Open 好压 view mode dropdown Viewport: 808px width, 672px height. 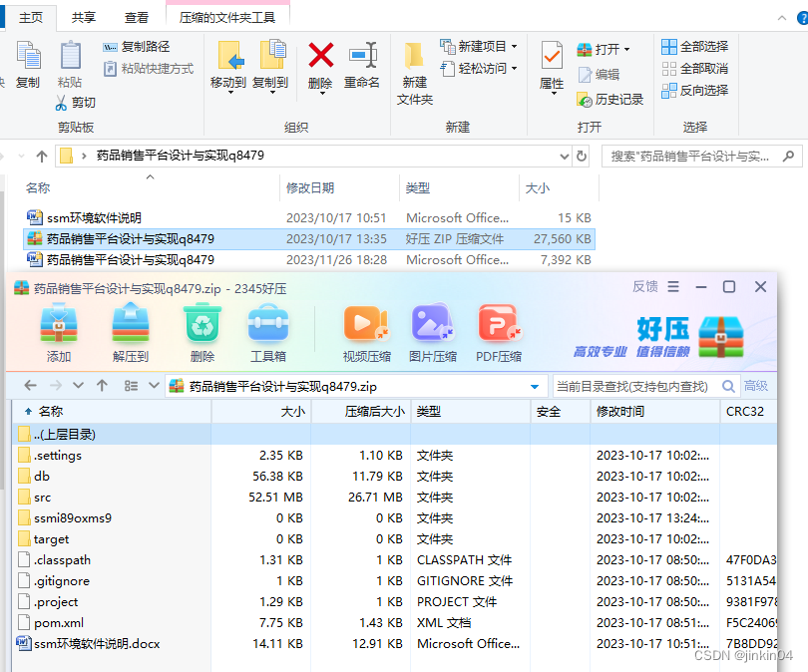(x=154, y=385)
